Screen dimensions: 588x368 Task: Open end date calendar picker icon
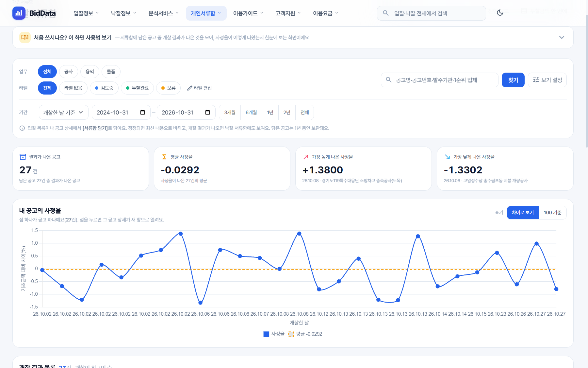[208, 113]
